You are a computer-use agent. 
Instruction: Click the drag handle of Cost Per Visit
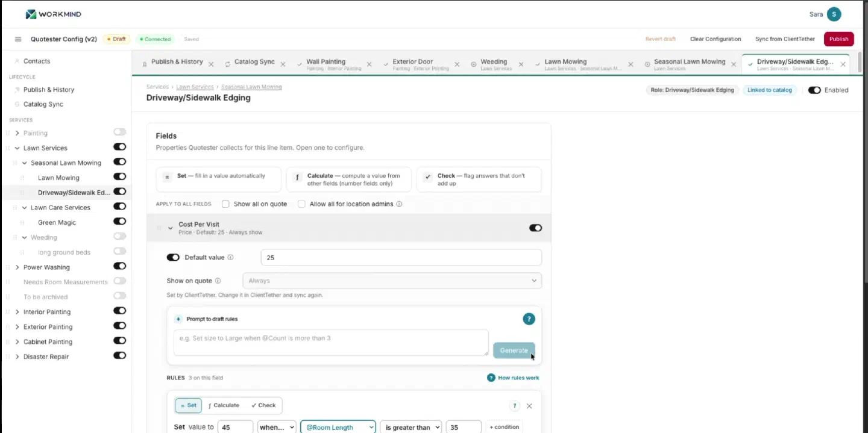point(159,228)
